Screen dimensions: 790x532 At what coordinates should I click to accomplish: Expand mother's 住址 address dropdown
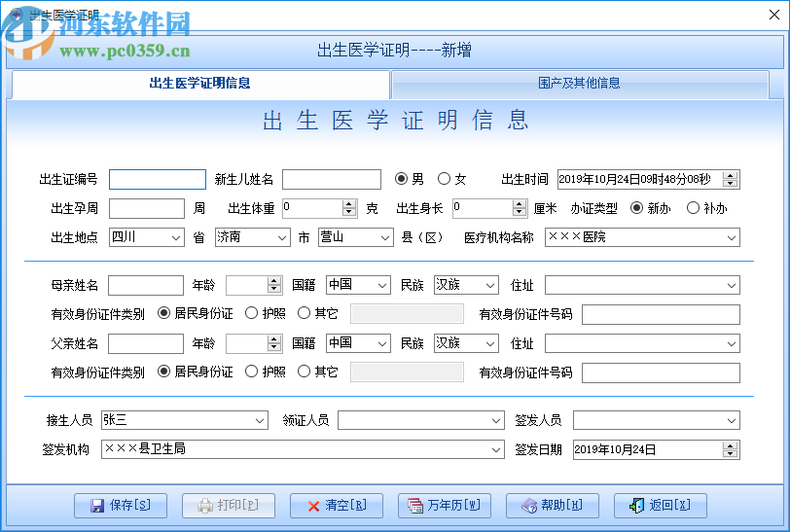pyautogui.click(x=732, y=286)
